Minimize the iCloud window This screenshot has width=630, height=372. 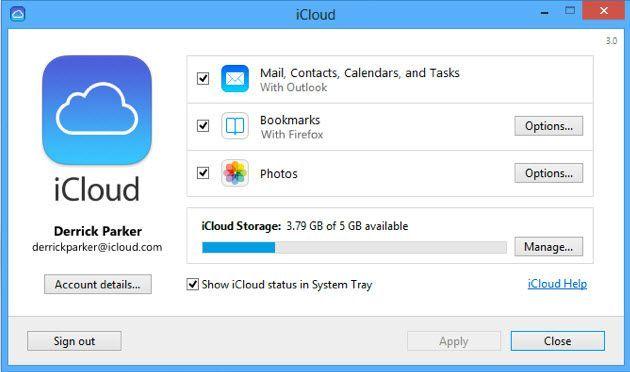[544, 12]
